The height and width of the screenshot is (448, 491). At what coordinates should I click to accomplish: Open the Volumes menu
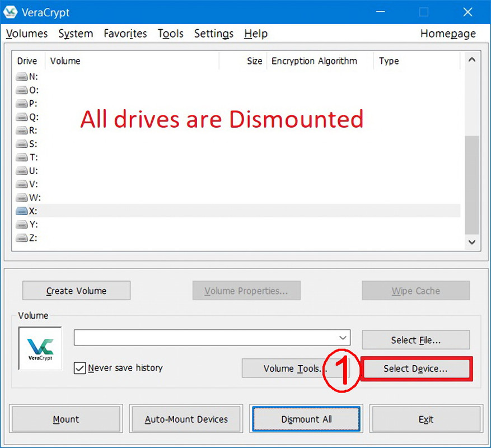pos(27,34)
